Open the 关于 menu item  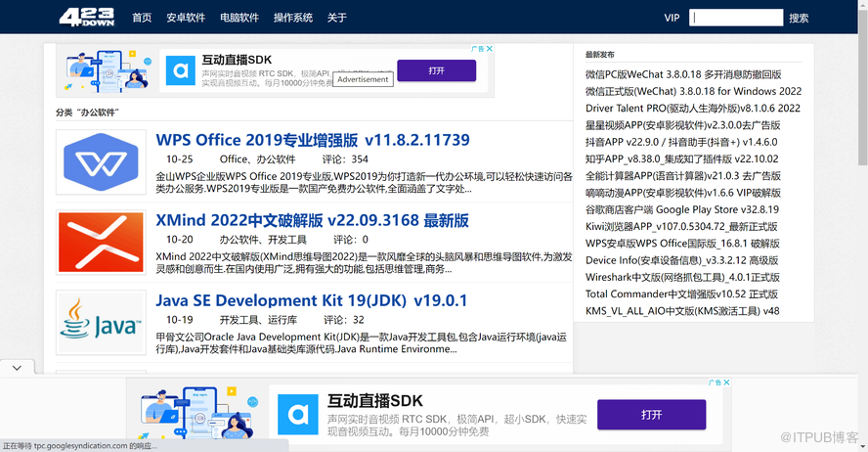click(x=336, y=18)
